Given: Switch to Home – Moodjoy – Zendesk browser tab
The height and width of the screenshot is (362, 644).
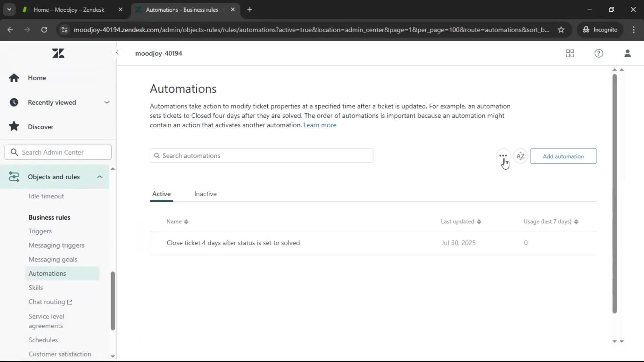Looking at the screenshot, I should pos(69,10).
